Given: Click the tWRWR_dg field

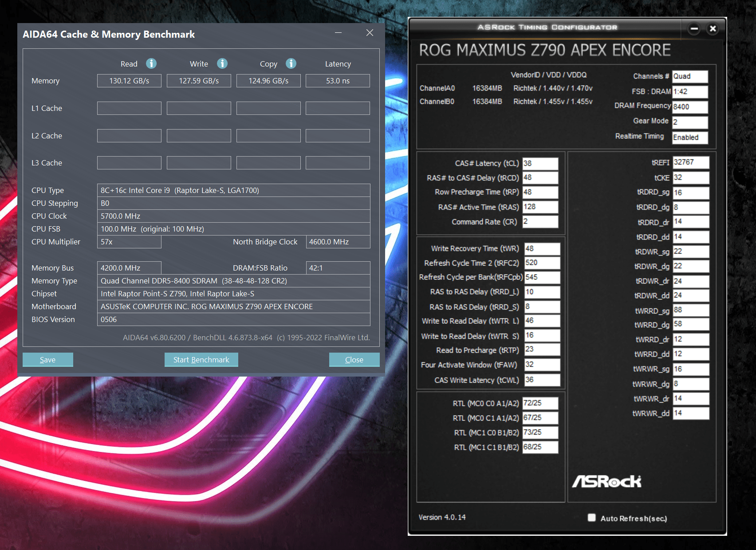Looking at the screenshot, I should 691,384.
